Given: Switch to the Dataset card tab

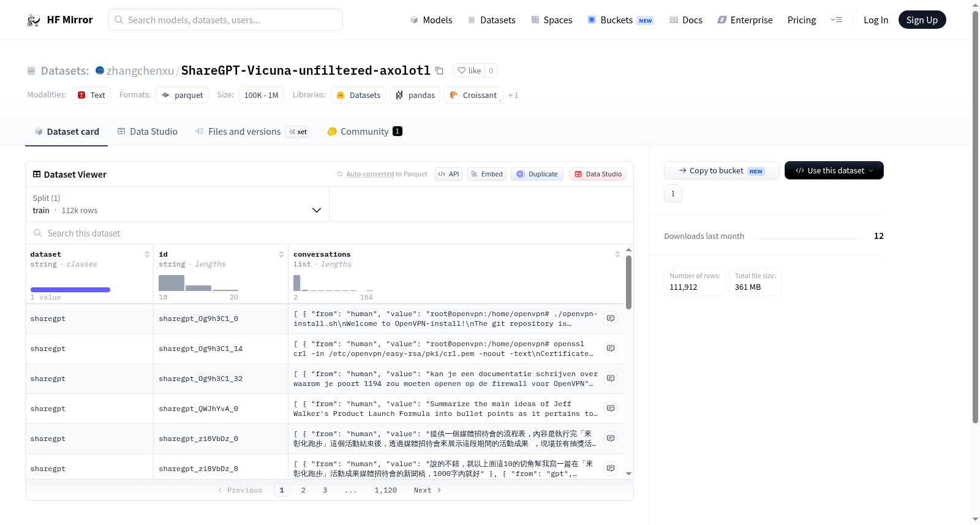Looking at the screenshot, I should coord(67,131).
